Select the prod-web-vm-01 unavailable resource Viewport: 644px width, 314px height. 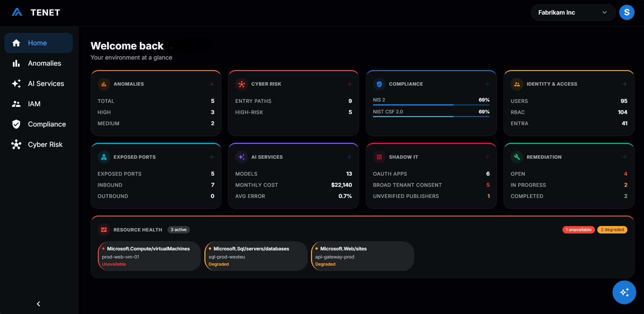click(x=149, y=256)
